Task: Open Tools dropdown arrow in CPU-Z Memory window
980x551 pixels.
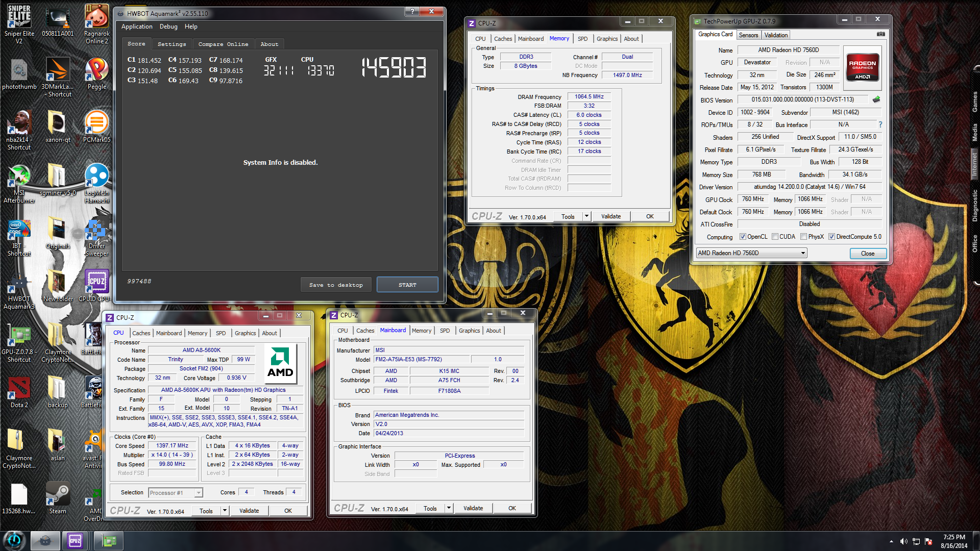Action: (586, 216)
